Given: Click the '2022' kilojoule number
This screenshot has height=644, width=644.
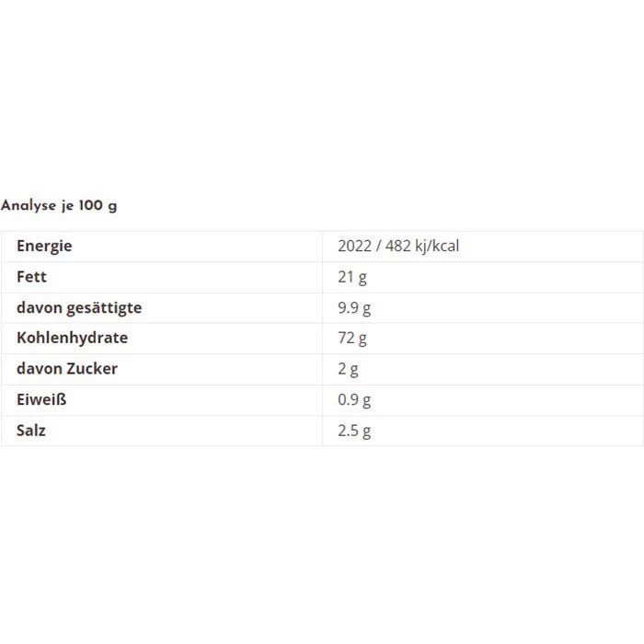Looking at the screenshot, I should coord(355,246).
